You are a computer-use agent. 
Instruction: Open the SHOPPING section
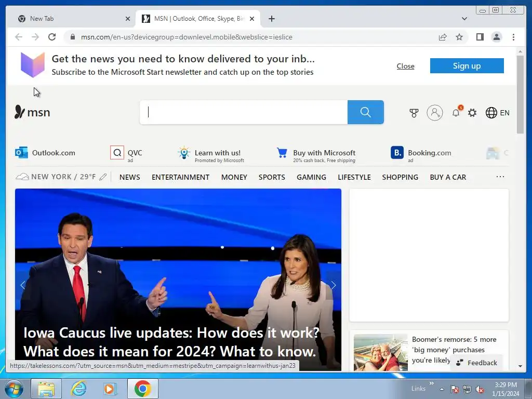[x=400, y=177]
